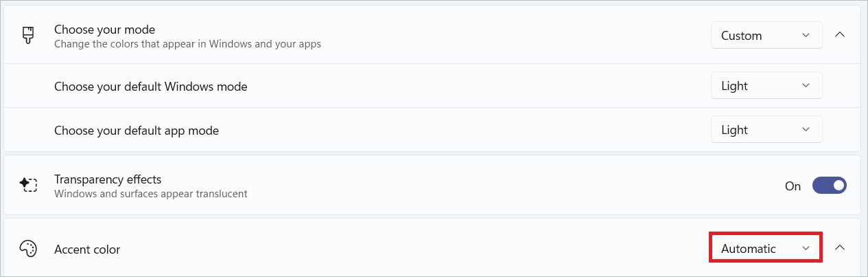Click the Choose your default app mode label

[x=137, y=130]
